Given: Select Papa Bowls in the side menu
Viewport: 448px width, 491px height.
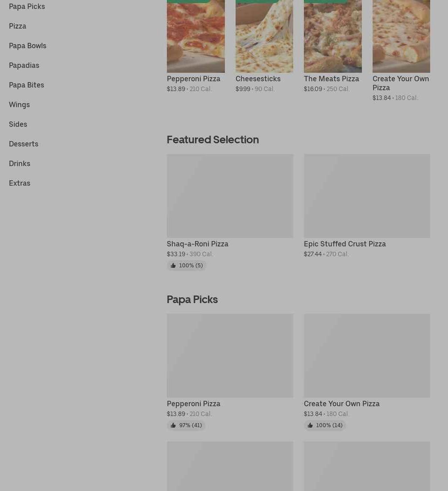Looking at the screenshot, I should 28,46.
